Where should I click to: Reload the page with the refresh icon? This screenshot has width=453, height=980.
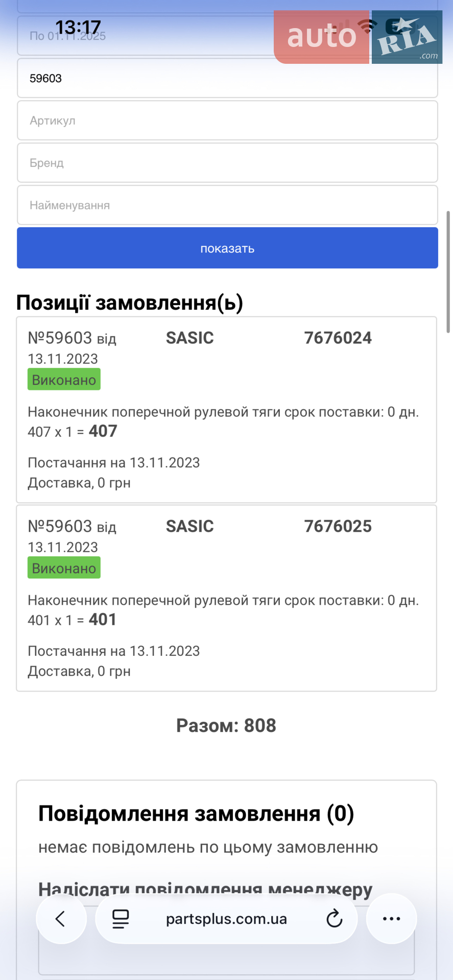pos(334,919)
